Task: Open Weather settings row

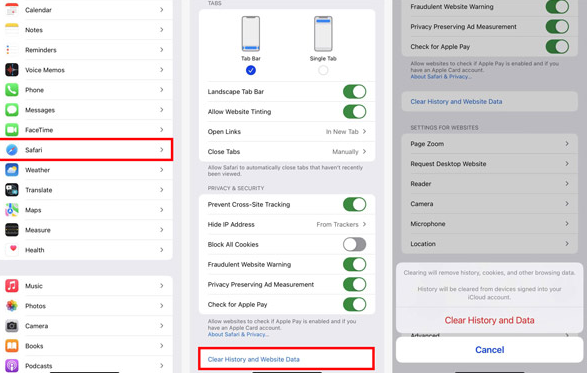Action: click(86, 170)
